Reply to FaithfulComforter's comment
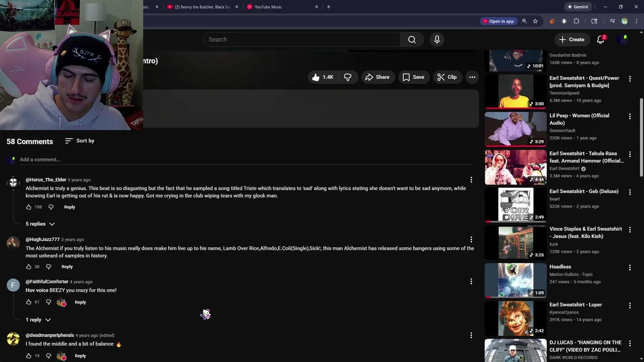644x362 pixels. click(x=80, y=302)
